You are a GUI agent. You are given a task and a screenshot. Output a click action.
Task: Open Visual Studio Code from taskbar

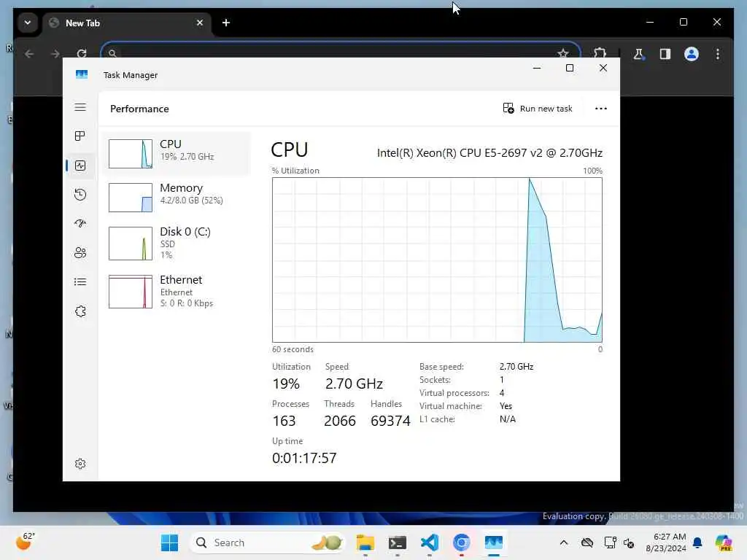(x=430, y=542)
